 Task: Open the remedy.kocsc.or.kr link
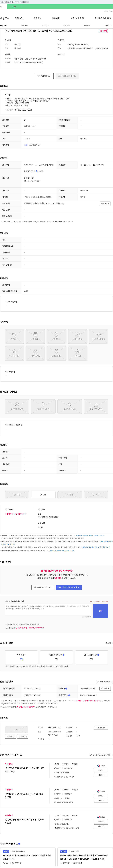click(x=30, y=628)
